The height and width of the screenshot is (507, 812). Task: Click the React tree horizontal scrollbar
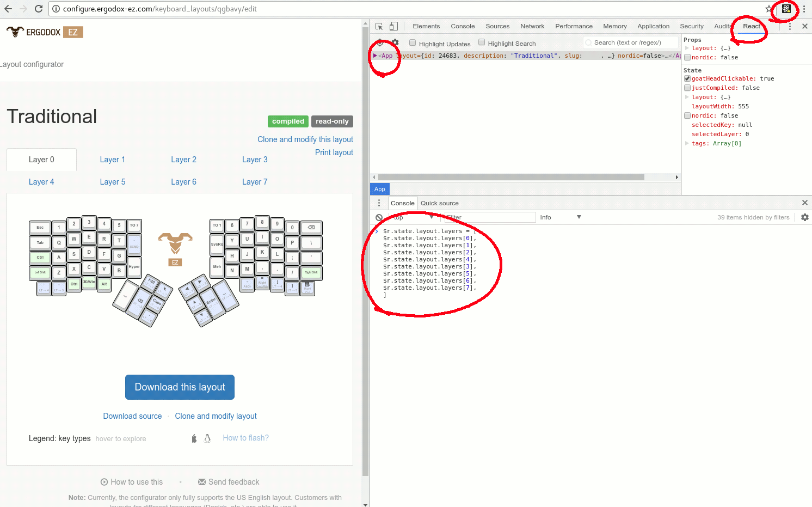(511, 177)
